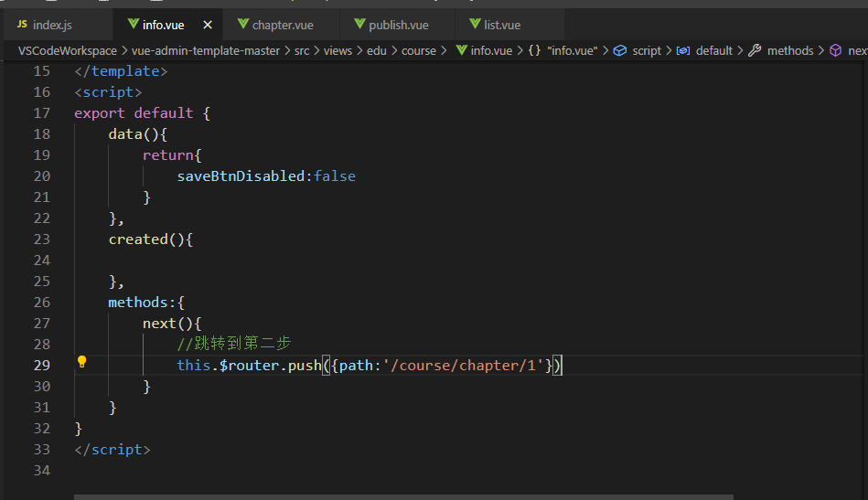Click 'data(){' on line 18
The height and width of the screenshot is (500, 868).
138,134
